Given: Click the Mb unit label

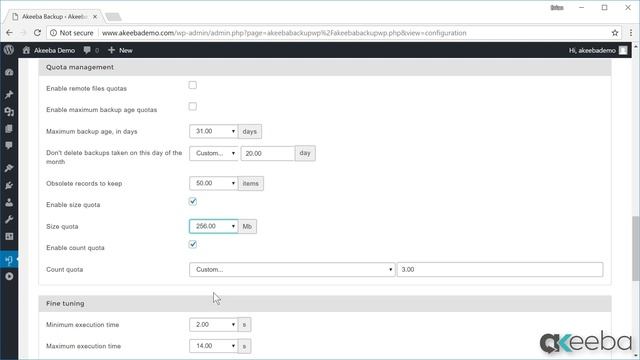Looking at the screenshot, I should coord(247,226).
